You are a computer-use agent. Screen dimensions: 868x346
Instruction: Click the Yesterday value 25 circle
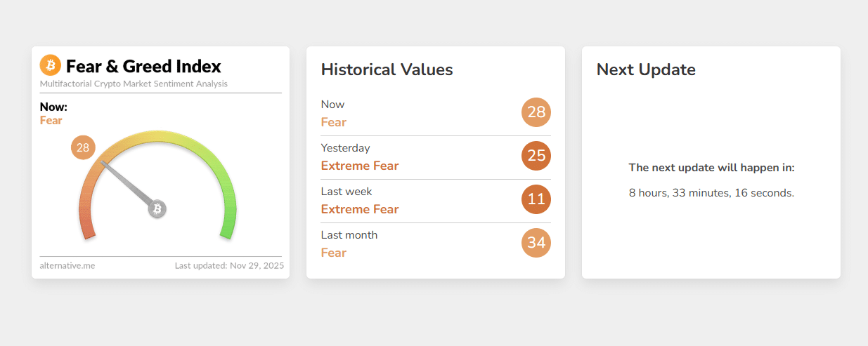(x=536, y=156)
